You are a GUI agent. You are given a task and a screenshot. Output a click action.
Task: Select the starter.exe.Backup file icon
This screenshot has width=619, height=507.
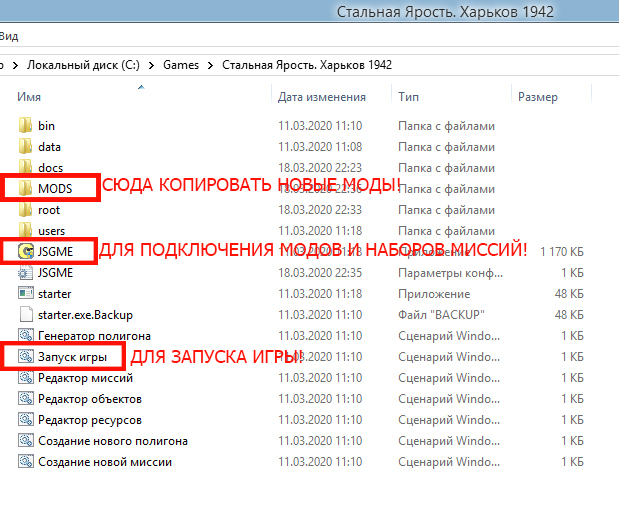click(26, 315)
